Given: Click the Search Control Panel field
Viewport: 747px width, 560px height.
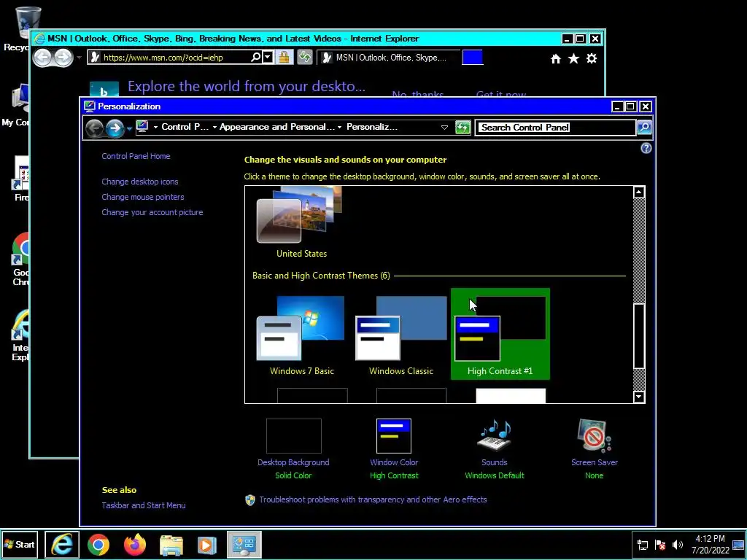Looking at the screenshot, I should click(555, 127).
